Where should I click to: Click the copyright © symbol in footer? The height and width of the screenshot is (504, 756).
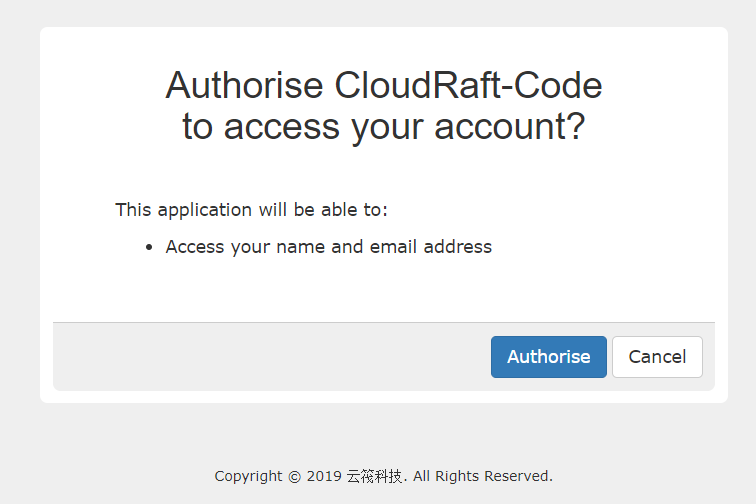294,476
